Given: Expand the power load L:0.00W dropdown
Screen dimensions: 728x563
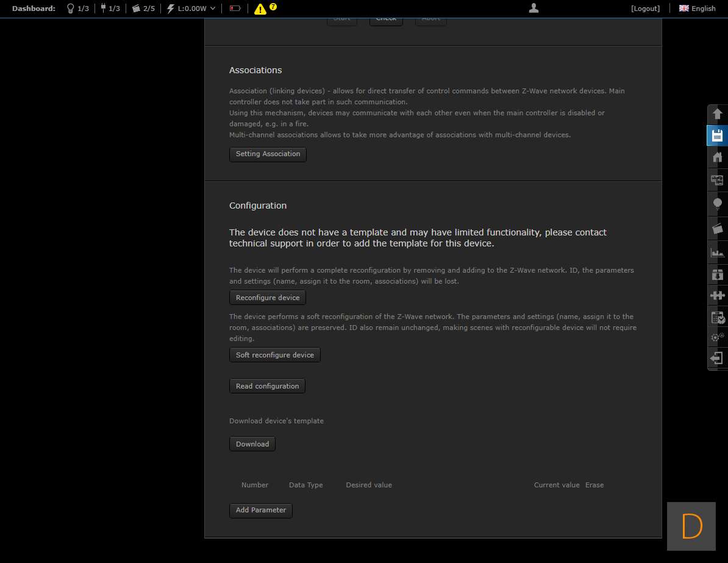Looking at the screenshot, I should pyautogui.click(x=191, y=9).
